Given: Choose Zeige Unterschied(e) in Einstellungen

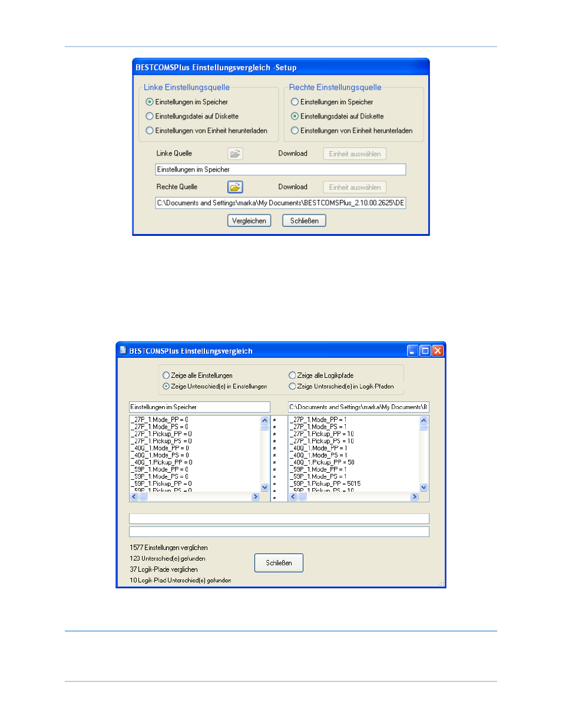Looking at the screenshot, I should (214, 387).
